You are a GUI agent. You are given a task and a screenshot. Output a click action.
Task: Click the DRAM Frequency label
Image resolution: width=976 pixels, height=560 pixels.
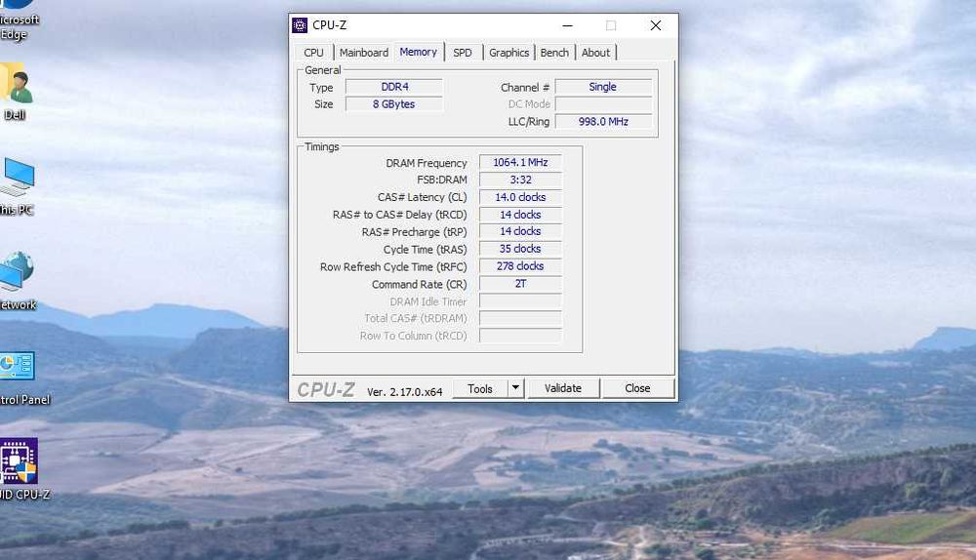pyautogui.click(x=426, y=163)
